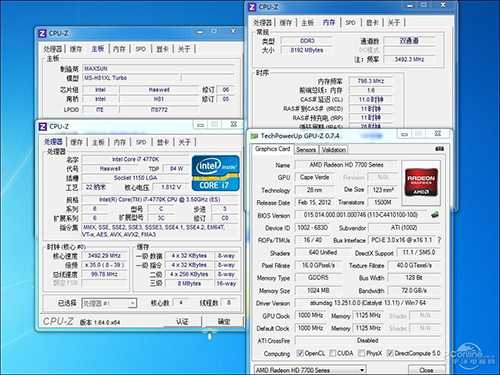Image resolution: width=500 pixels, height=375 pixels.
Task: Click the CPU-Z icon of the processor window
Action: [x=43, y=127]
